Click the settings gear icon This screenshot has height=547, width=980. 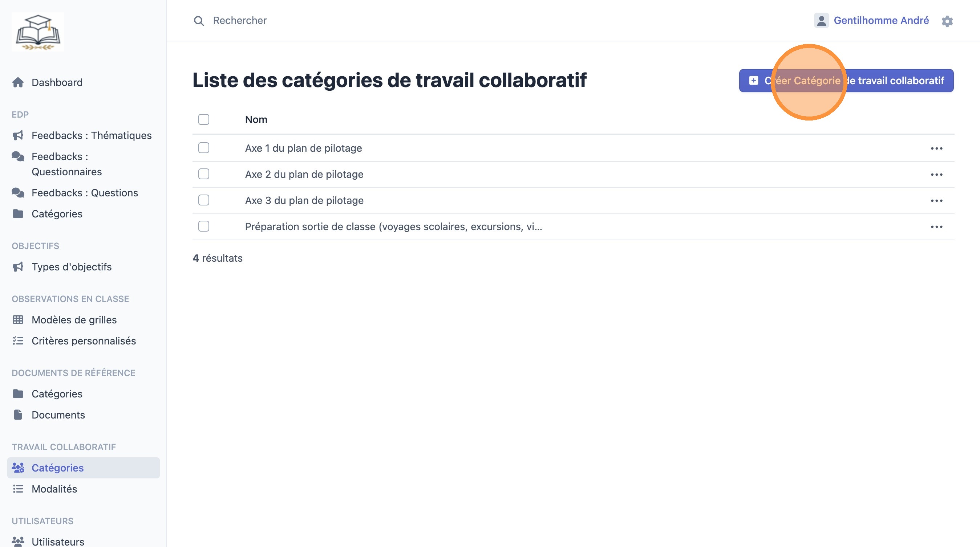[x=947, y=21]
